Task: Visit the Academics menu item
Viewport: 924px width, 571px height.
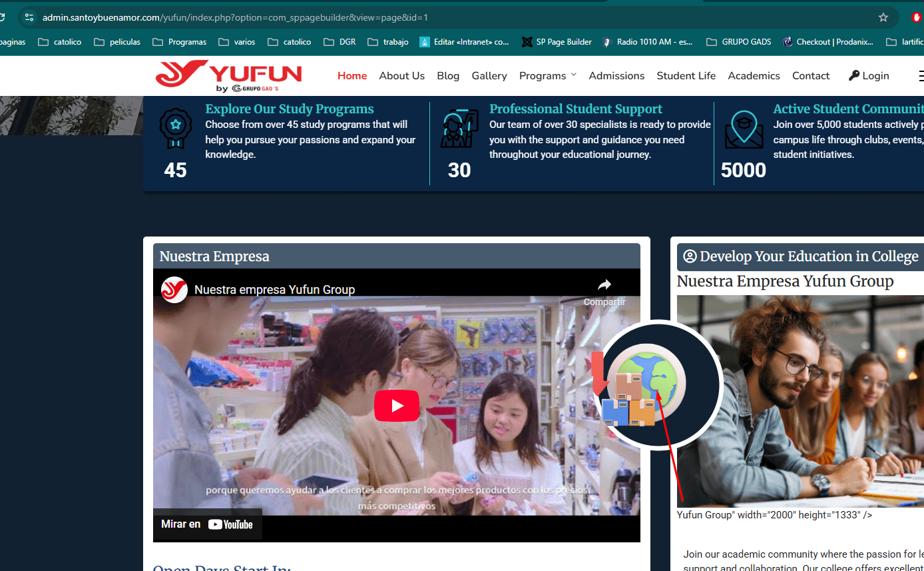Action: click(x=754, y=76)
